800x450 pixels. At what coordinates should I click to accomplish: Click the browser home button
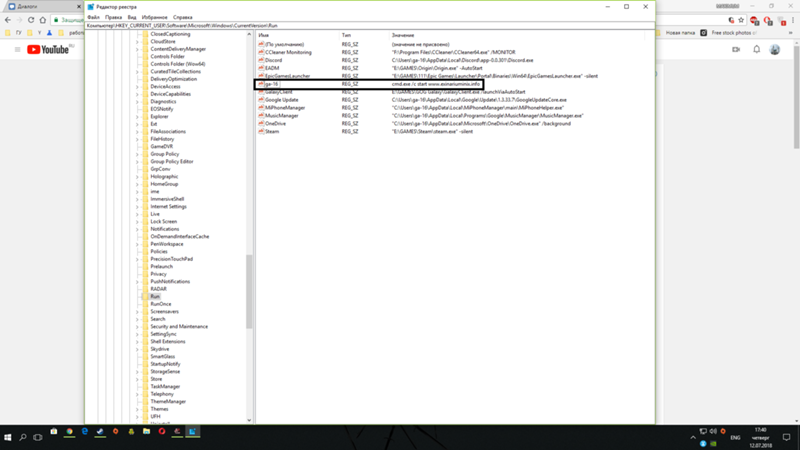point(42,20)
